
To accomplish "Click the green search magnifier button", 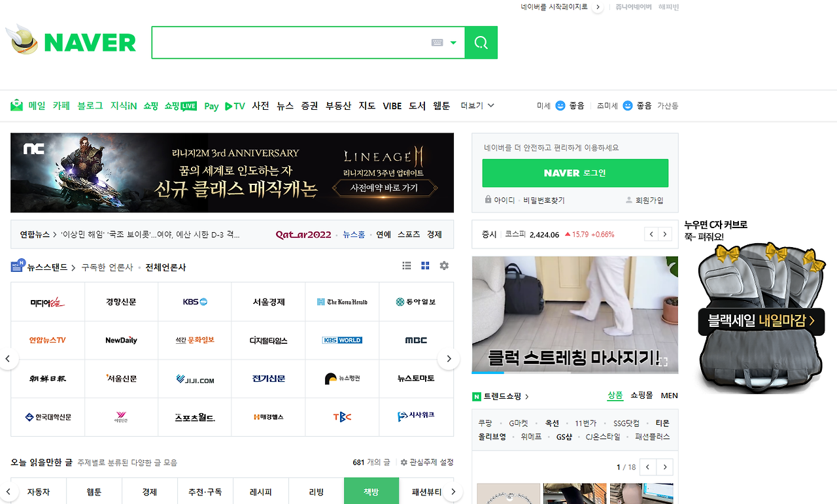I will click(x=481, y=42).
